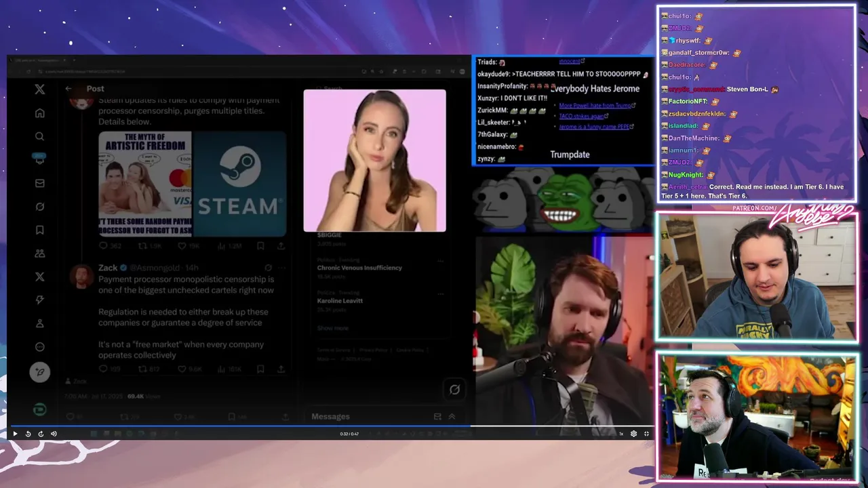Image resolution: width=868 pixels, height=488 pixels.
Task: Open options for Chronic Venous Insufficiency trend
Action: (440, 261)
